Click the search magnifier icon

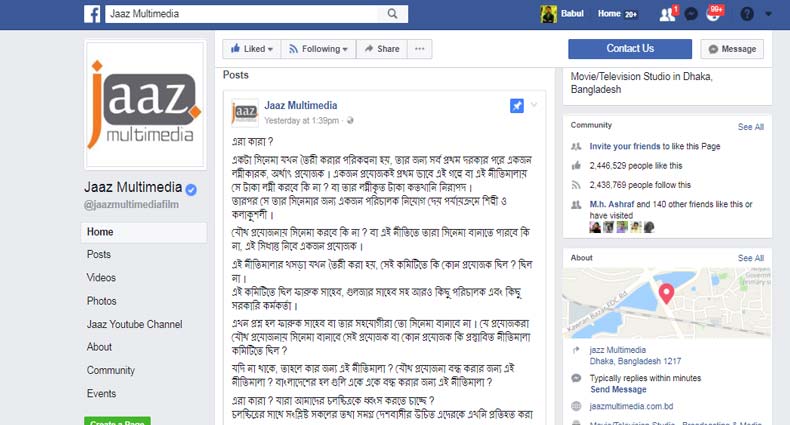[392, 14]
